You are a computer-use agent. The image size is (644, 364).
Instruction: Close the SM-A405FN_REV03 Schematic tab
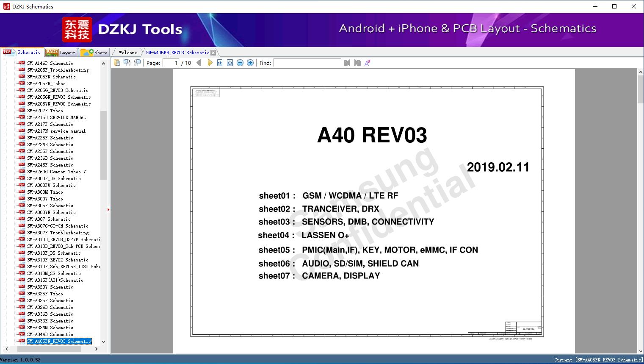pyautogui.click(x=213, y=53)
